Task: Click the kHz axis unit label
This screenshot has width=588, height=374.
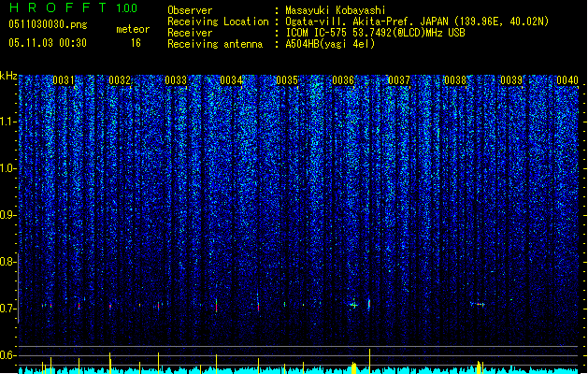Action: click(8, 76)
